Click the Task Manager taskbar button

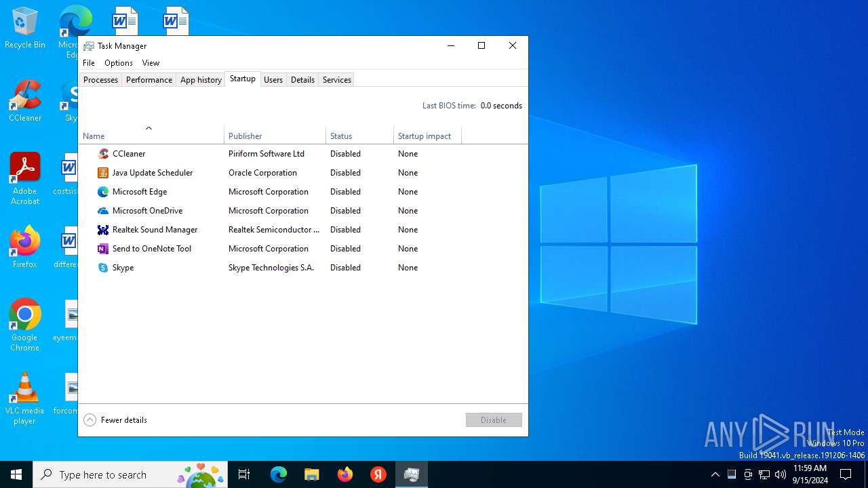point(412,474)
